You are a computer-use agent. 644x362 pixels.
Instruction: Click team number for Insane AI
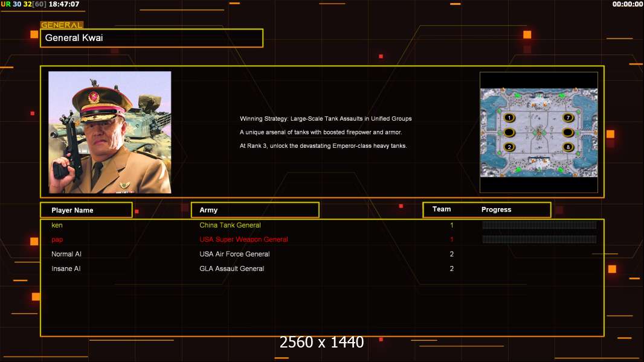point(452,268)
